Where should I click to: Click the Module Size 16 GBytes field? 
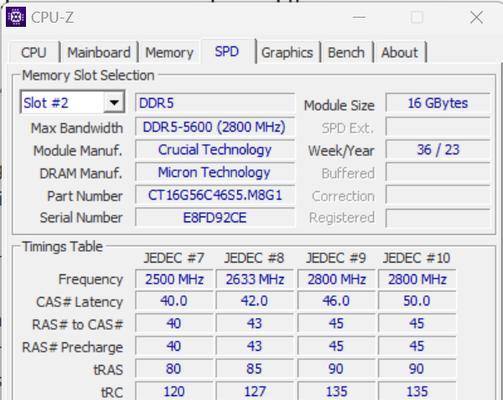click(438, 103)
